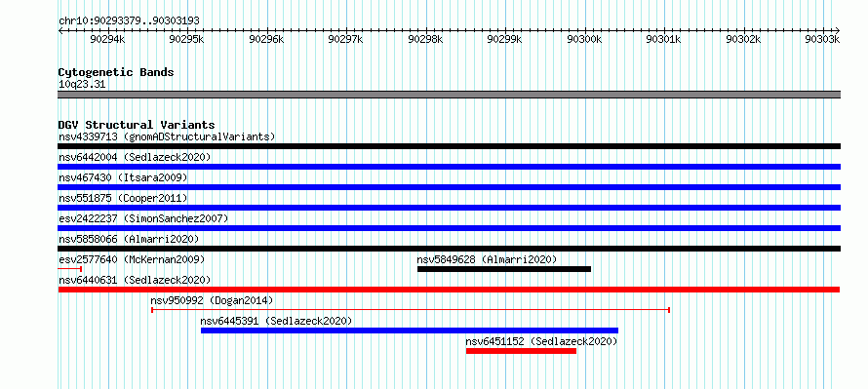Click the 90294k ruler tick label
Image resolution: width=868 pixels, height=389 pixels.
(107, 39)
